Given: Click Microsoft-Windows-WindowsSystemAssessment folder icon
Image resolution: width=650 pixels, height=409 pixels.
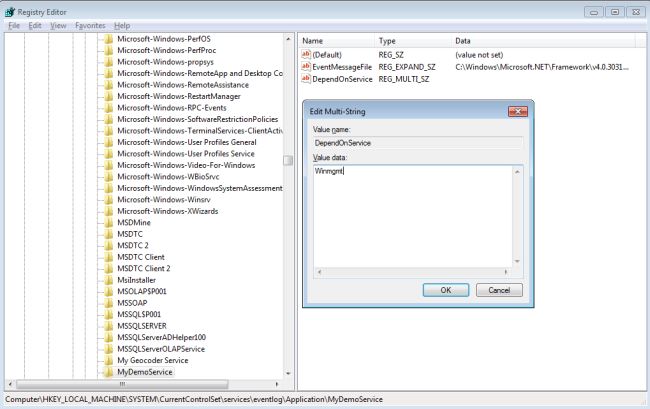Looking at the screenshot, I should point(109,188).
